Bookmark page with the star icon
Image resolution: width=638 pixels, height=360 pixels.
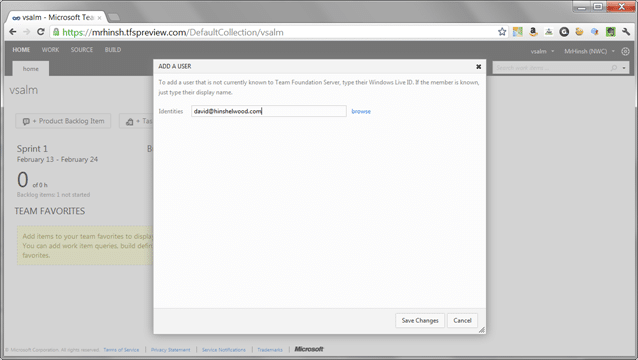click(x=502, y=32)
